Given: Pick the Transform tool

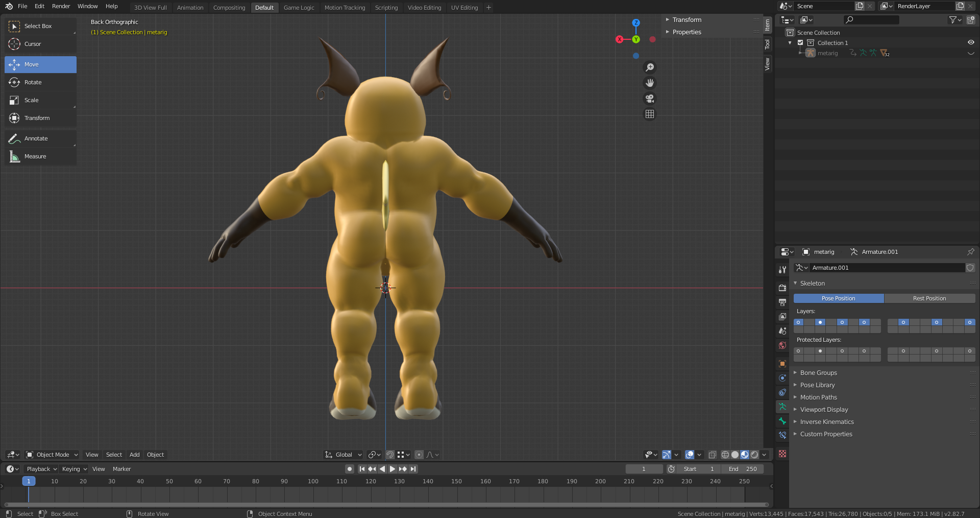Looking at the screenshot, I should [x=40, y=118].
